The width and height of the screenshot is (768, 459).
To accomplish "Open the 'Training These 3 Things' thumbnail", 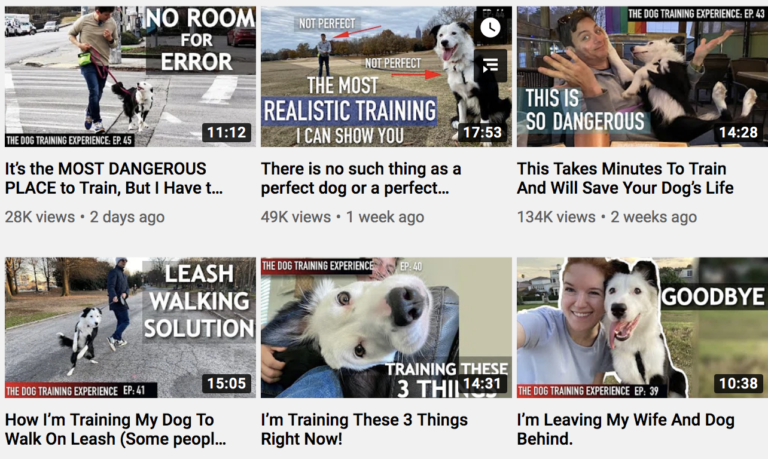I will click(386, 328).
